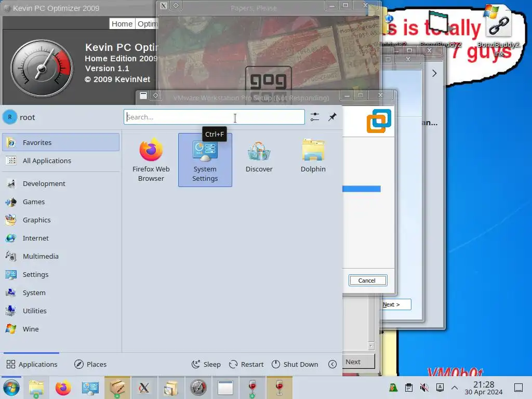Image resolution: width=532 pixels, height=399 pixels.
Task: Open the Multimedia category
Action: [61, 257]
